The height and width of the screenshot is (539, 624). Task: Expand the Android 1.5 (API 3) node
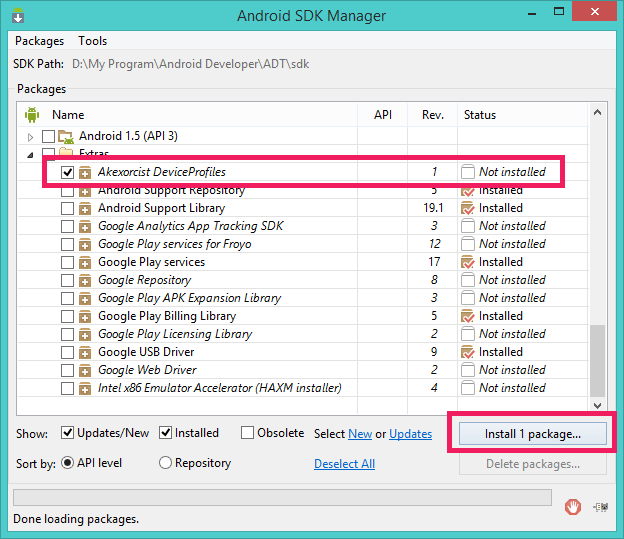(30, 137)
